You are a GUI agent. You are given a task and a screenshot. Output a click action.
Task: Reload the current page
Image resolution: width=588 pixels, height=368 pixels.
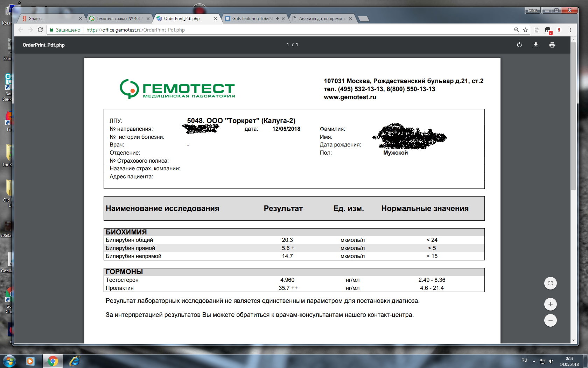click(x=40, y=30)
